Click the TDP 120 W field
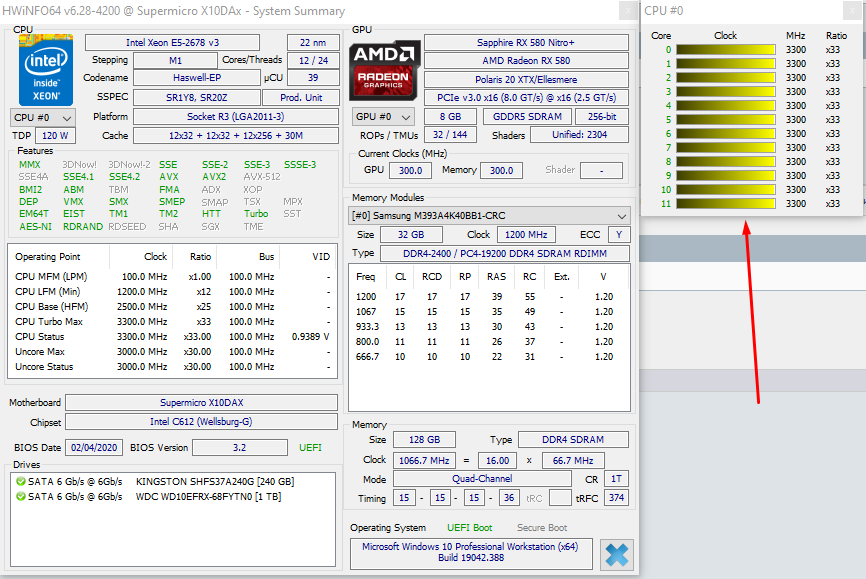This screenshot has height=579, width=866. (x=55, y=135)
